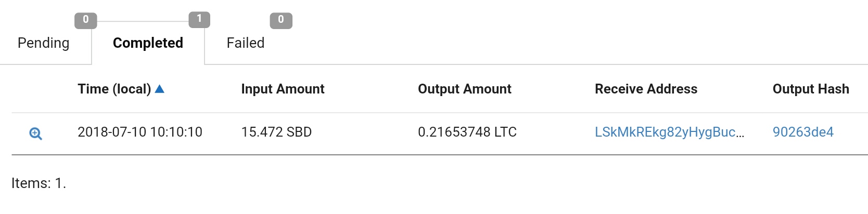Sort by Output Hash column header
Screen dimensions: 868x214
[811, 89]
